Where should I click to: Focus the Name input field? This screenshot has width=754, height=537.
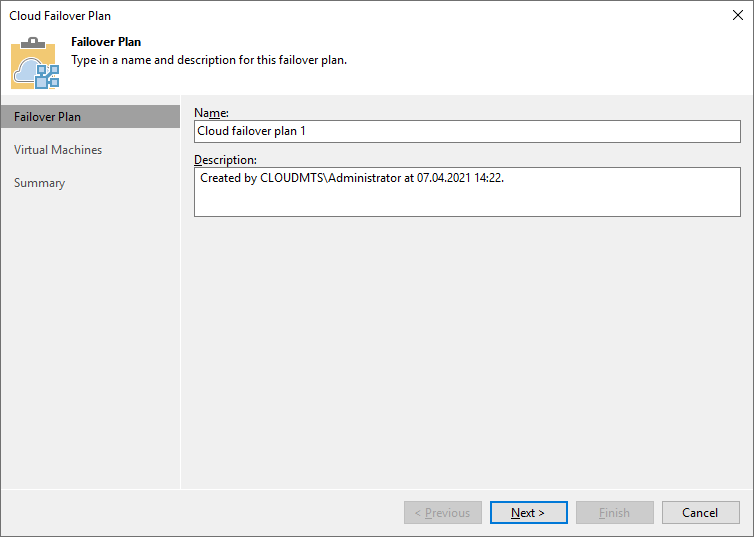466,131
